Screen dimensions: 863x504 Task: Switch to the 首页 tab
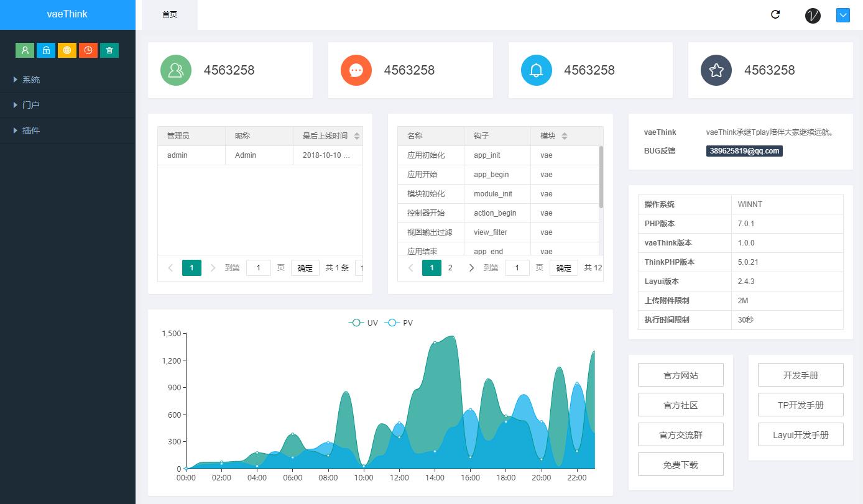pyautogui.click(x=170, y=15)
